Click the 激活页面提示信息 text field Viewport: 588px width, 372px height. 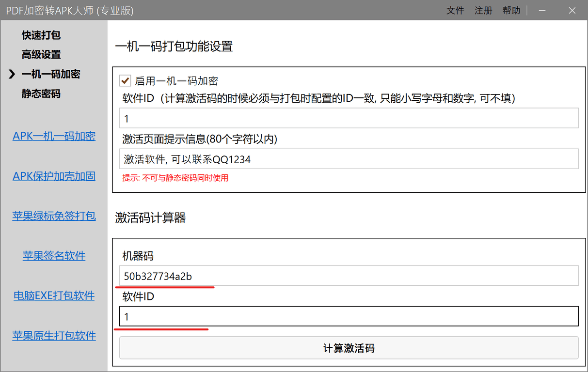click(x=349, y=158)
